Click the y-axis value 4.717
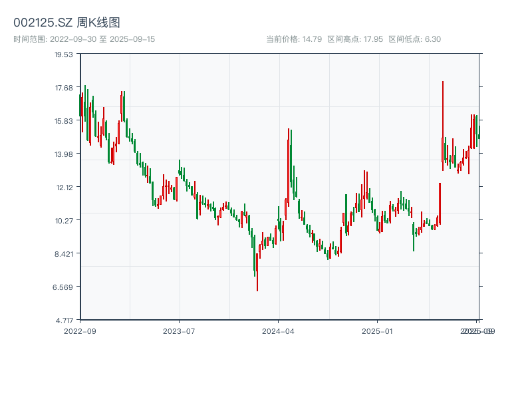This screenshot has width=532, height=399. [x=65, y=321]
